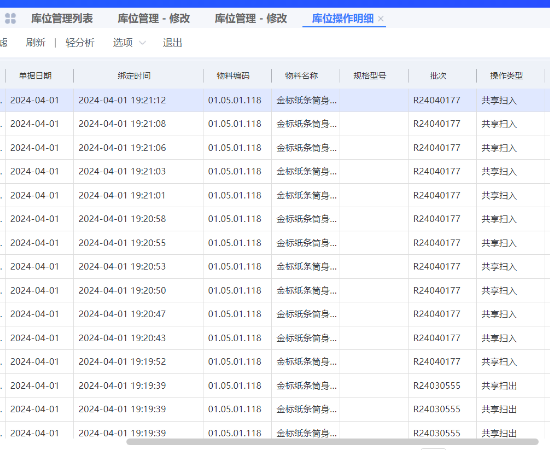This screenshot has width=550, height=450.
Task: Select cell 2024-04-01 19:20:55
Action: (122, 243)
